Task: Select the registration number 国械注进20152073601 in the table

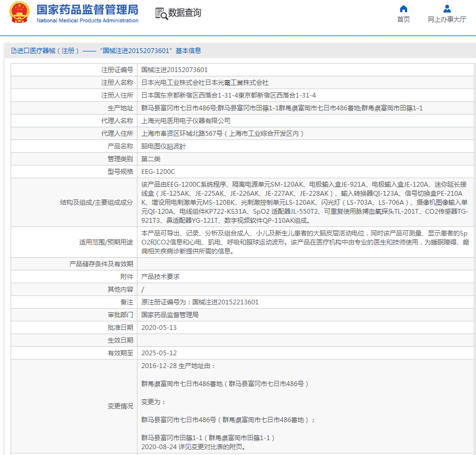Action: tap(175, 70)
